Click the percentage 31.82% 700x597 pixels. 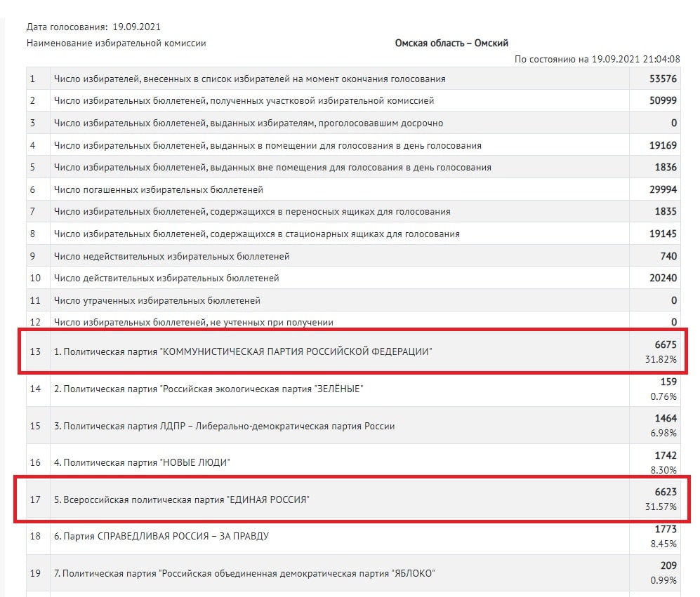click(x=661, y=359)
